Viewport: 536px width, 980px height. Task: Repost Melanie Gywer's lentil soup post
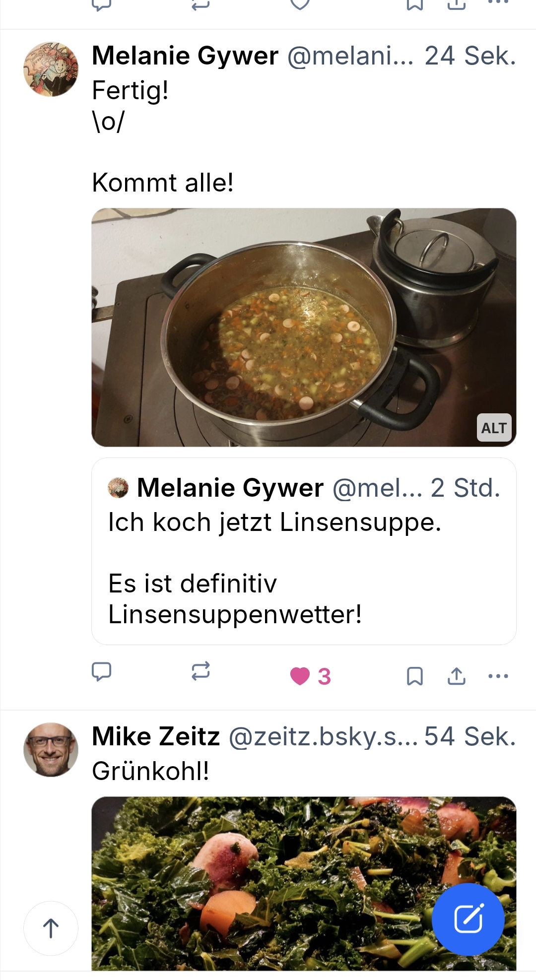click(x=201, y=672)
